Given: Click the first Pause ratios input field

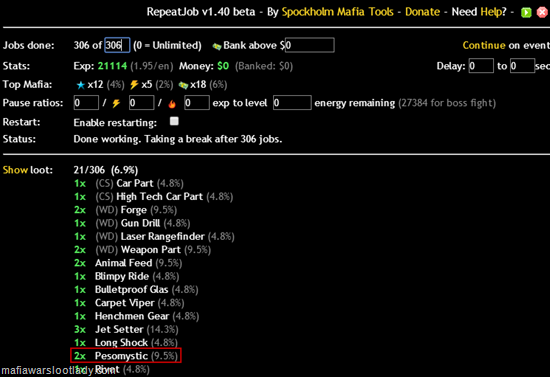Looking at the screenshot, I should [86, 103].
